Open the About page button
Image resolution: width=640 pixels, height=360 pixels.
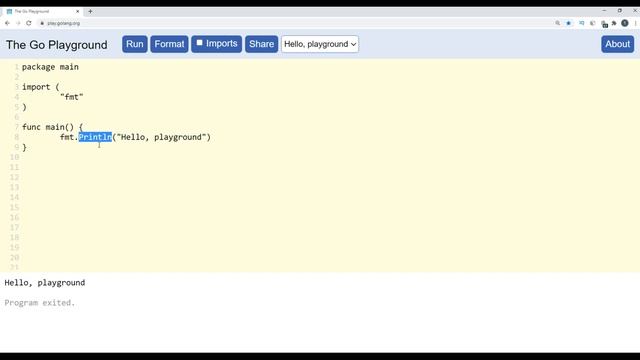pyautogui.click(x=618, y=44)
